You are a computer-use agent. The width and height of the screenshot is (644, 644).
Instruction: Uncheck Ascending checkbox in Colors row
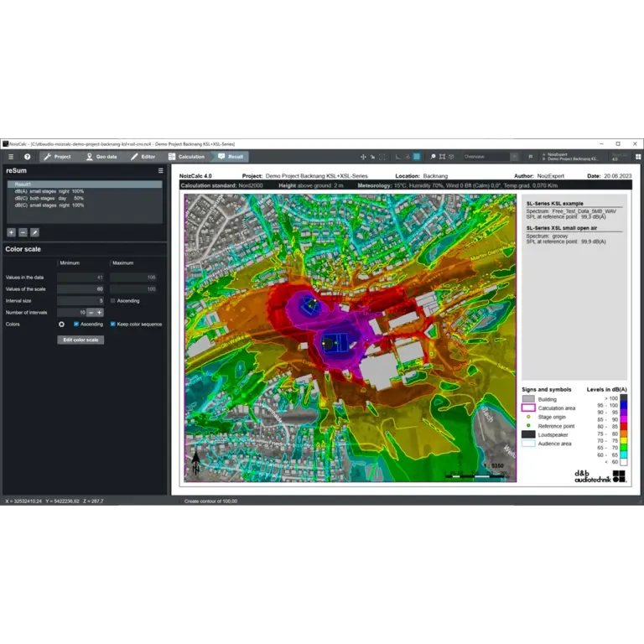pyautogui.click(x=76, y=324)
